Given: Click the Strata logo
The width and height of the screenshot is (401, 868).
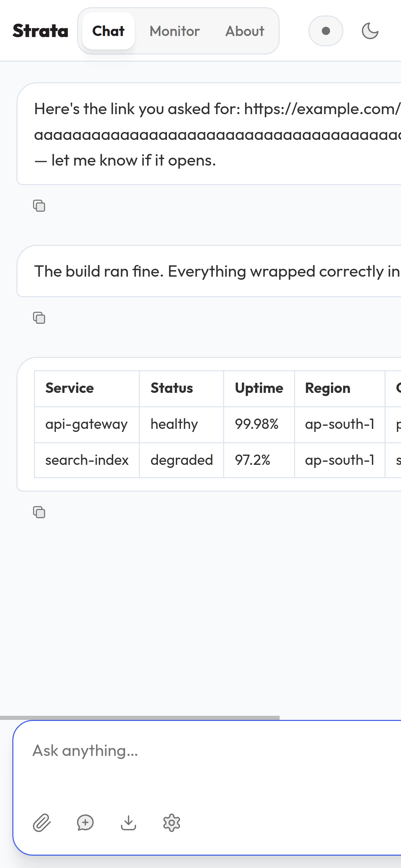Looking at the screenshot, I should 40,31.
